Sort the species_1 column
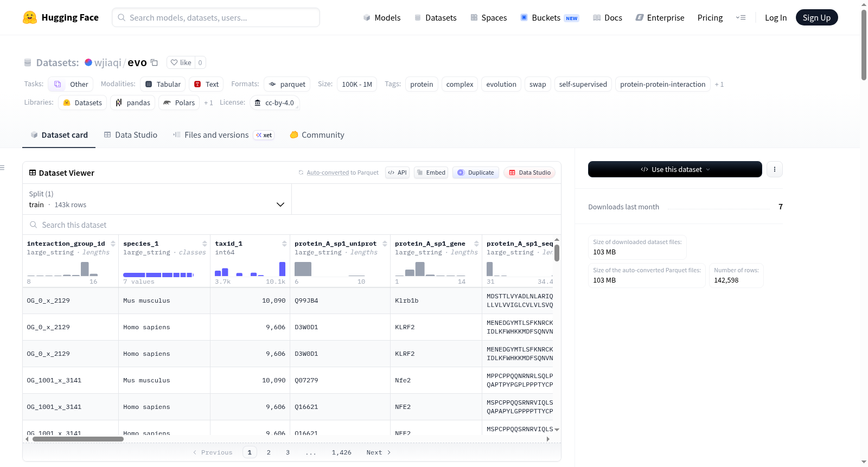The height and width of the screenshot is (467, 868). pos(205,244)
